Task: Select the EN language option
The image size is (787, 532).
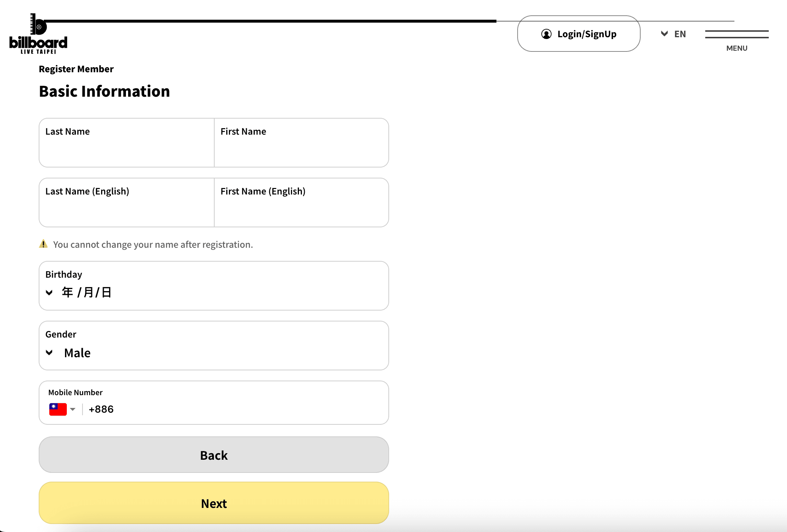Action: pos(680,34)
